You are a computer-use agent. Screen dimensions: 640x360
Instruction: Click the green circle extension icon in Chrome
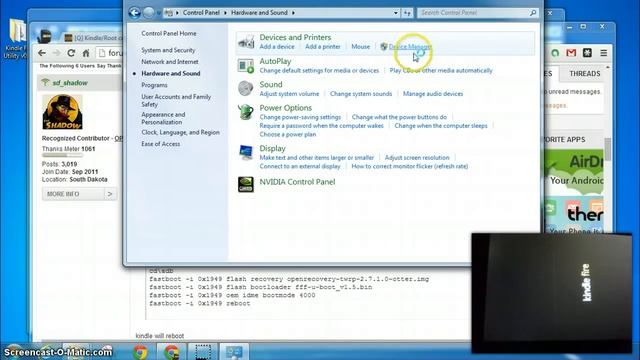(555, 53)
